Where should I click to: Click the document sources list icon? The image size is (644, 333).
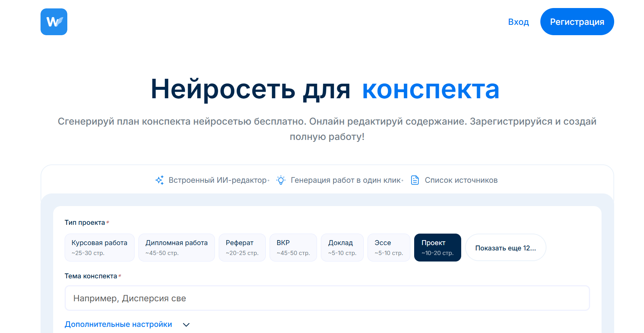[415, 180]
